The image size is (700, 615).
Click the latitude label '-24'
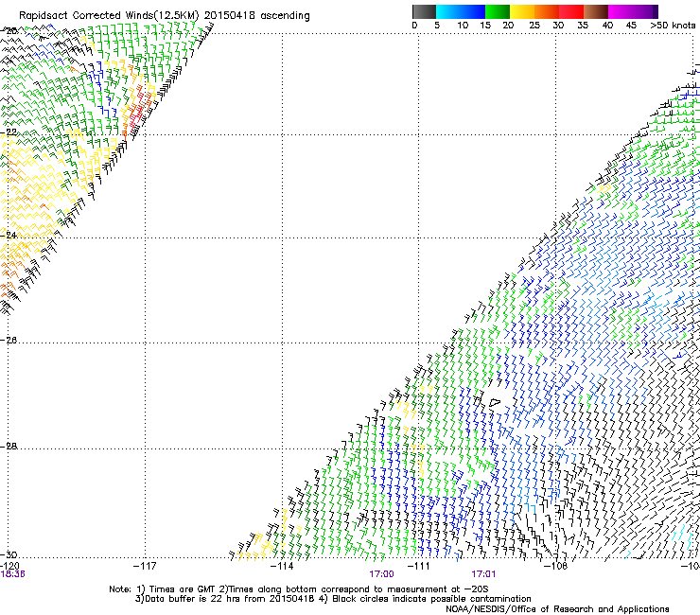(9, 236)
